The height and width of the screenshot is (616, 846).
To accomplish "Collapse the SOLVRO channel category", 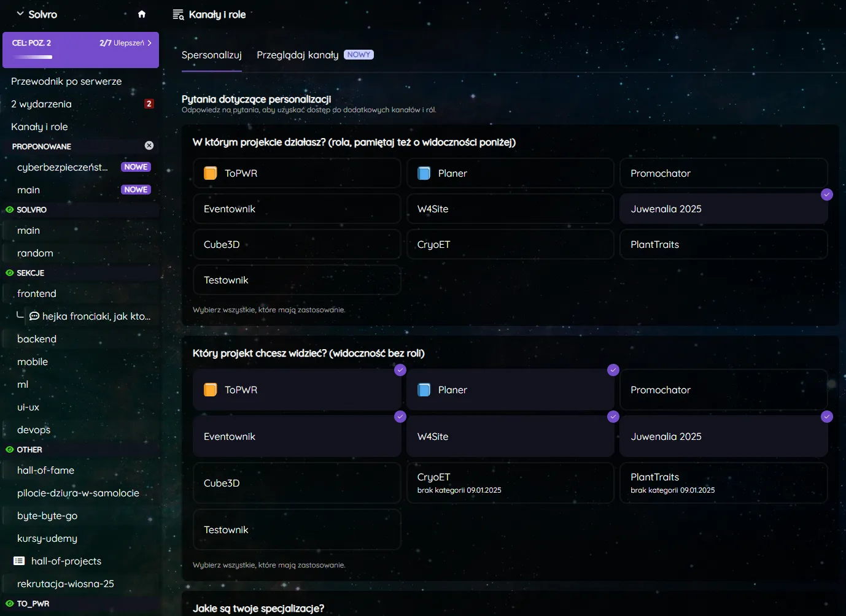I will pos(32,210).
